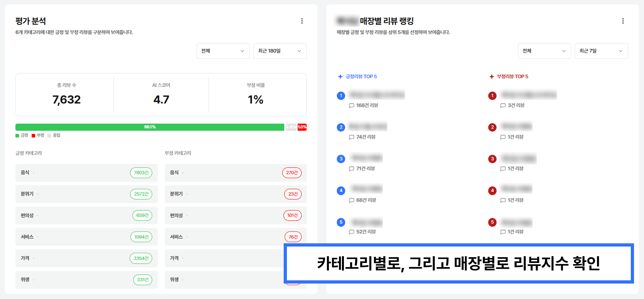Click the 76건 badge for negative 서비스

coord(293,237)
